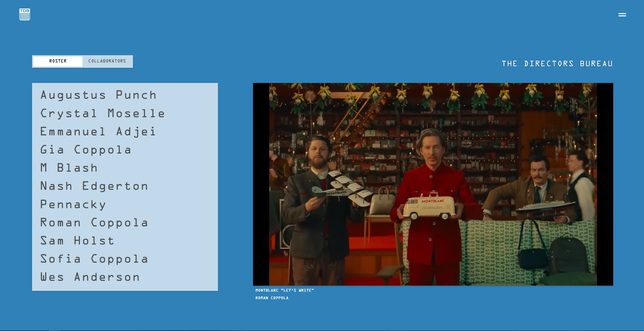644x331 pixels.
Task: Click The Directors Bureau heading
Action: 557,64
